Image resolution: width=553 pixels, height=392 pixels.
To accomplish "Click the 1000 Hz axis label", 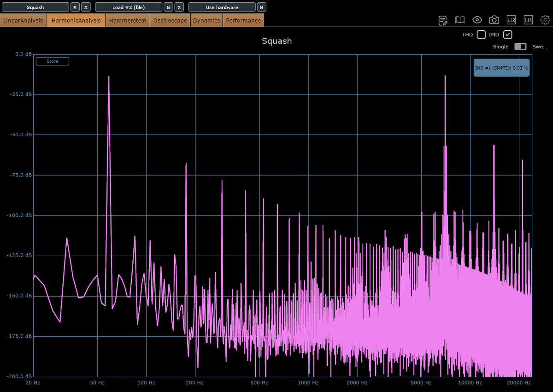I will [308, 383].
